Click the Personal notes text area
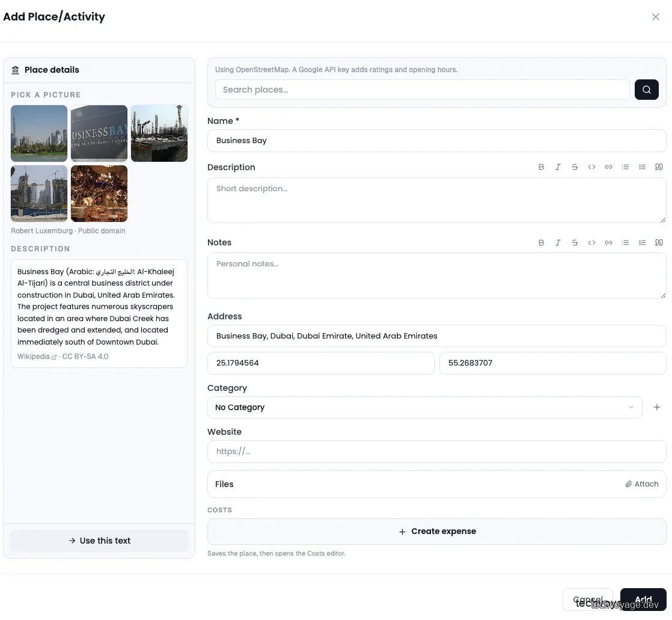672x620 pixels. [x=437, y=275]
